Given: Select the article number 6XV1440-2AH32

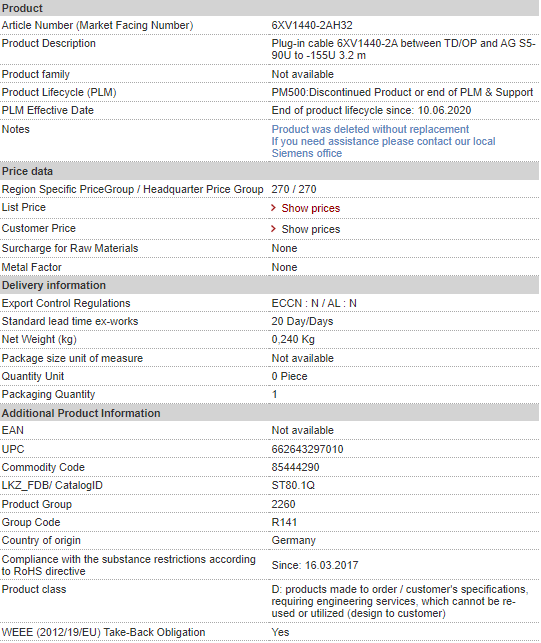Looking at the screenshot, I should [312, 25].
